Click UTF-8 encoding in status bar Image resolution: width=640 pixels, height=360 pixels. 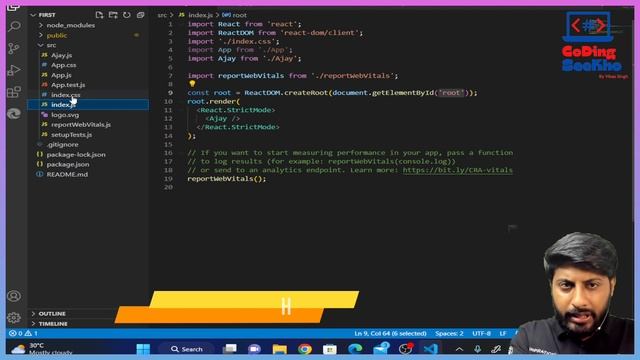[x=481, y=333]
